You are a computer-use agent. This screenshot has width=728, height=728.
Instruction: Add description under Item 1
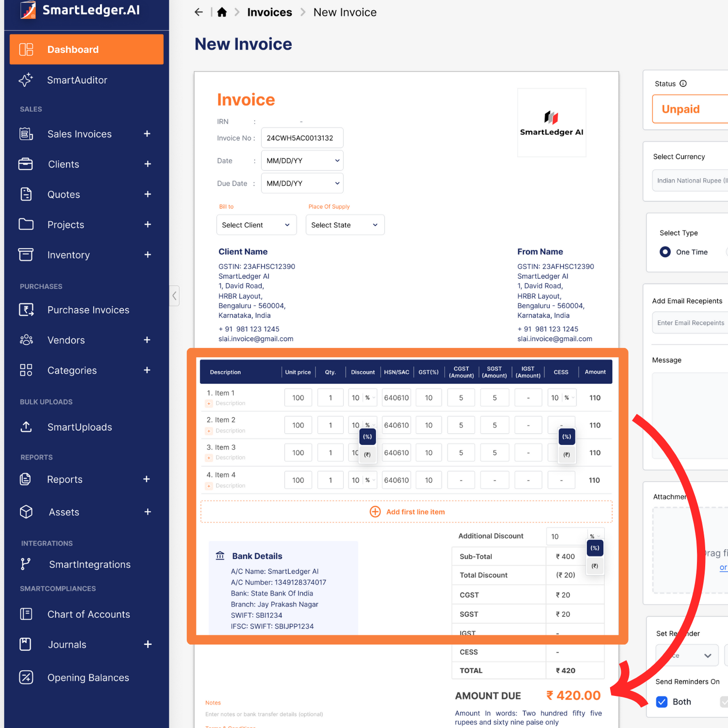click(230, 403)
